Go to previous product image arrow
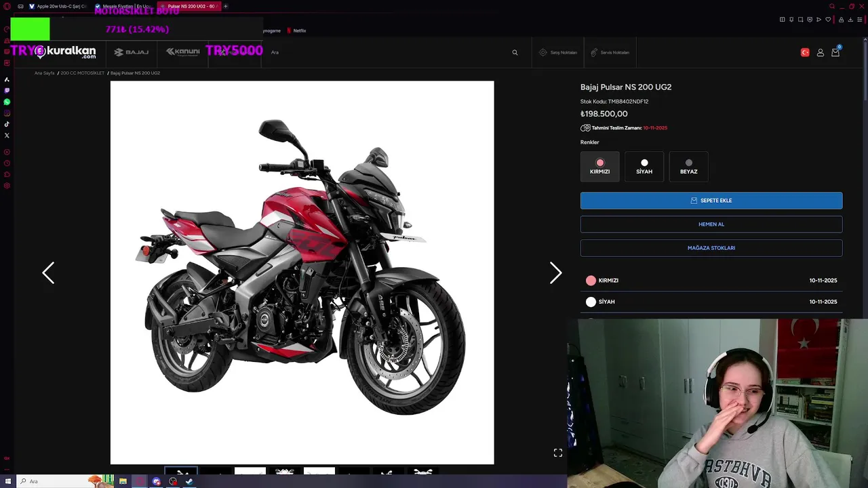868x488 pixels. pyautogui.click(x=48, y=272)
